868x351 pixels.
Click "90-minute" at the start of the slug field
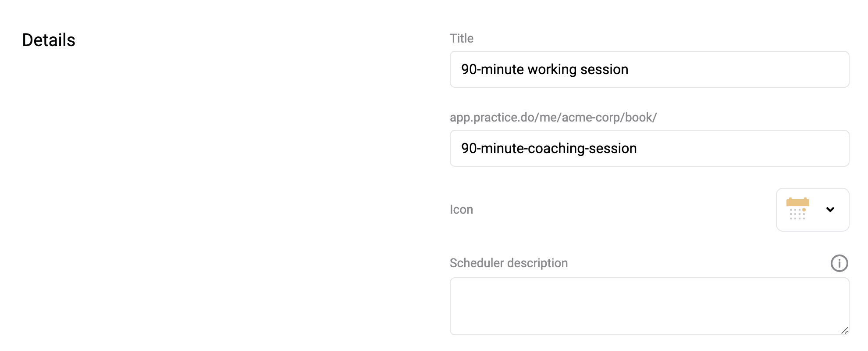tap(492, 148)
